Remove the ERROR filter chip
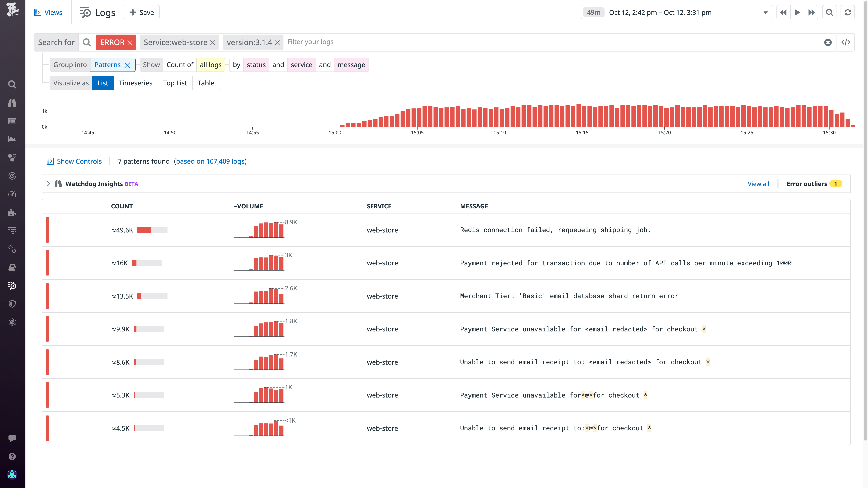868x488 pixels. tap(130, 42)
